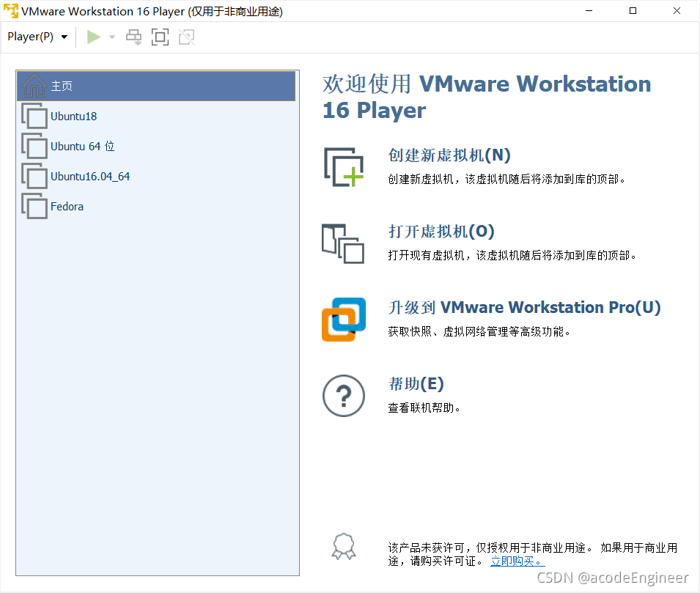Select Ubuntu18 virtual machine

click(156, 117)
